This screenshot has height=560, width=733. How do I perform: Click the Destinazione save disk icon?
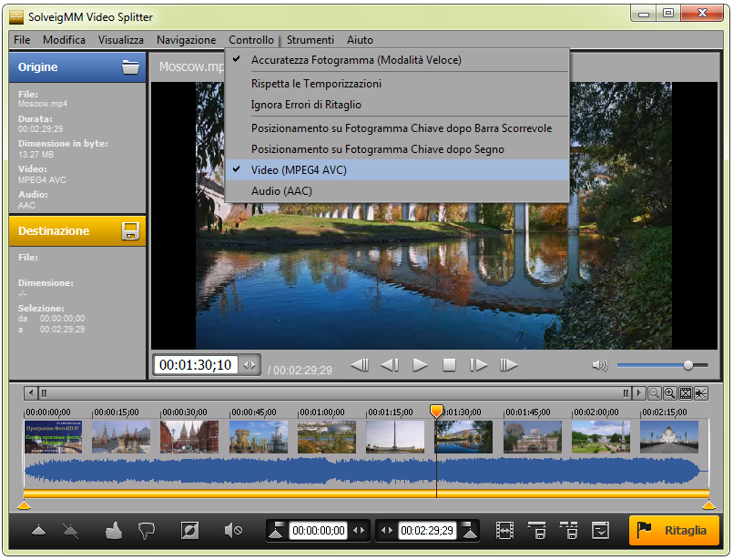[x=130, y=231]
